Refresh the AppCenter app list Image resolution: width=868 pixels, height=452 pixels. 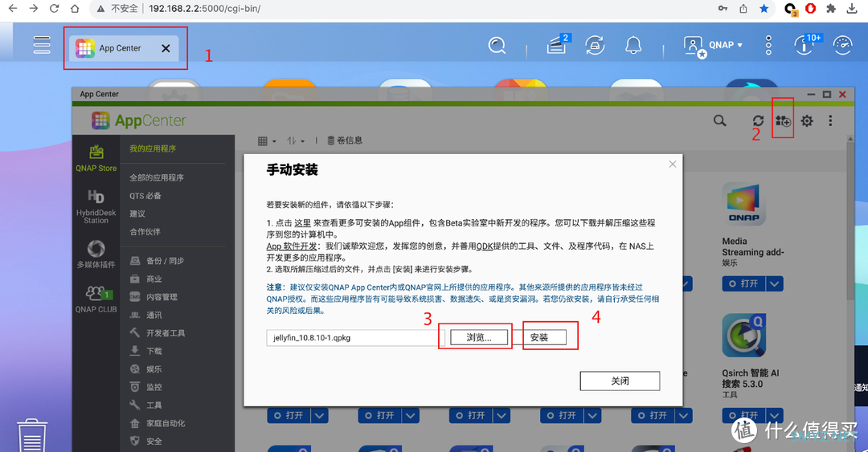(x=758, y=120)
